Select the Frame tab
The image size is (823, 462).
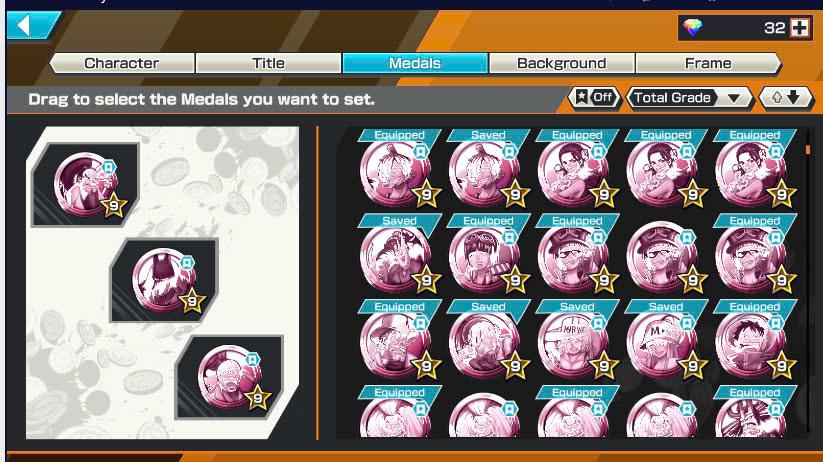(x=708, y=64)
